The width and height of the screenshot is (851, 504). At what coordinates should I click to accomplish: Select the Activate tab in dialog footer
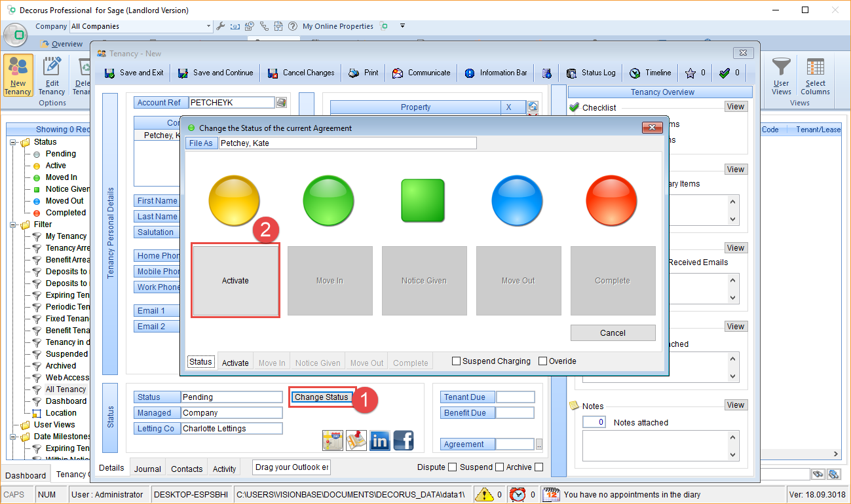pos(235,363)
